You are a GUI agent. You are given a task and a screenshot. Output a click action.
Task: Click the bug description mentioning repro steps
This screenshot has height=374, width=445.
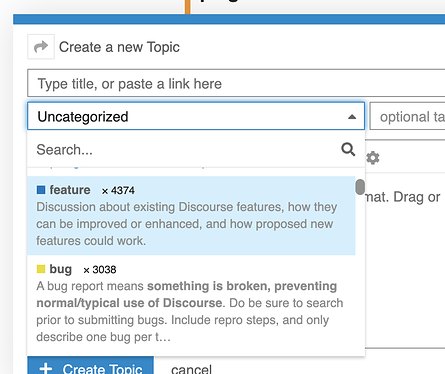click(190, 311)
